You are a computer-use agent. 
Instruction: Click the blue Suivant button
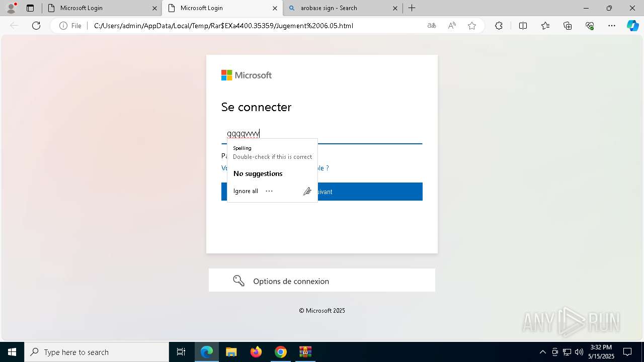coord(322,192)
